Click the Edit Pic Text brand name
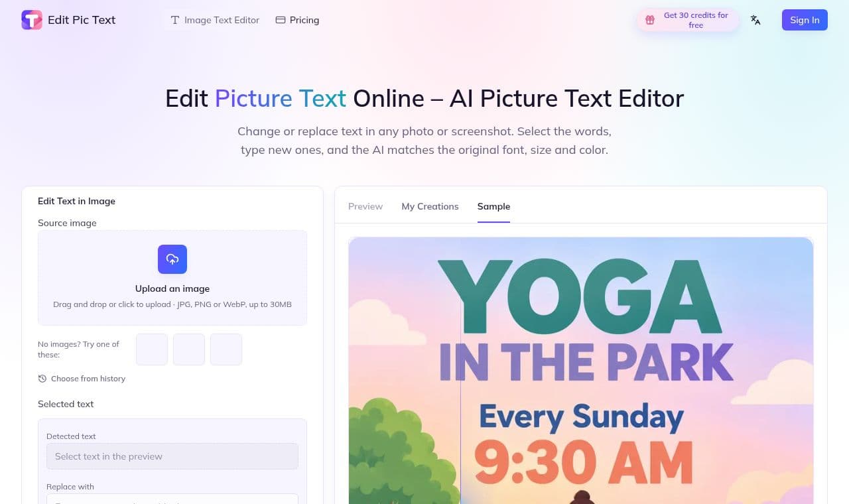 [x=82, y=20]
